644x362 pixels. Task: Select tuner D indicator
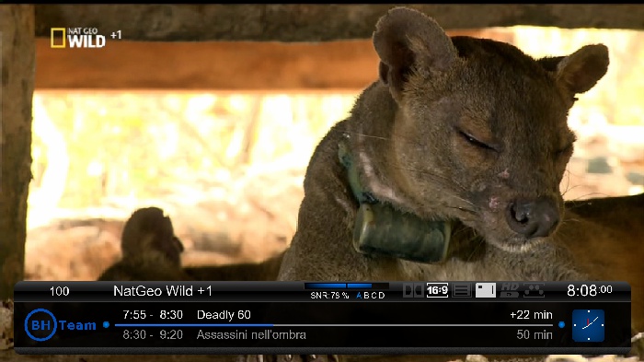381,296
